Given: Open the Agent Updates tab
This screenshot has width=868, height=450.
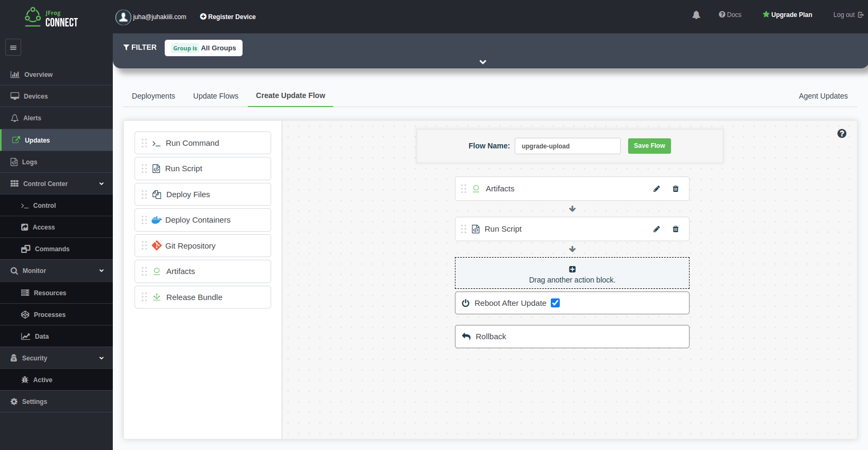Looking at the screenshot, I should tap(823, 96).
